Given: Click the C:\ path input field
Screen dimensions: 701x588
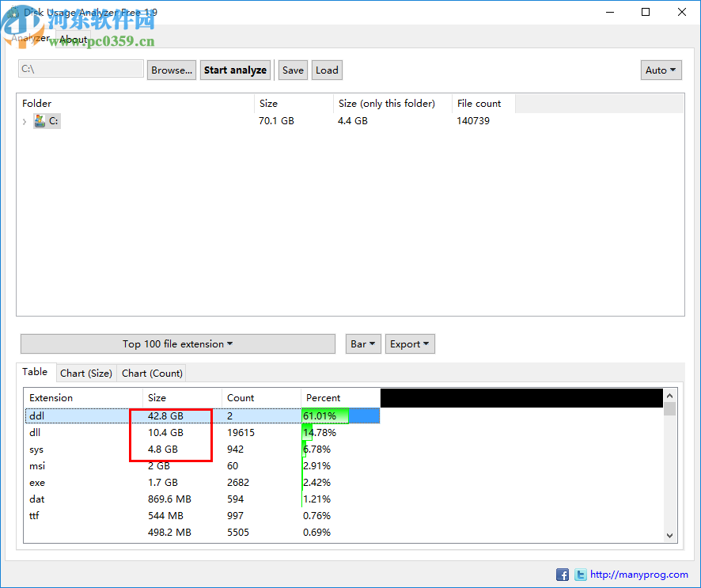Looking at the screenshot, I should (79, 69).
